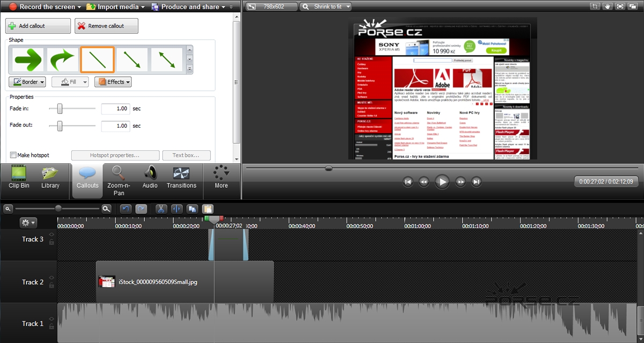Open the Effects dropdown
The height and width of the screenshot is (343, 644).
click(113, 82)
